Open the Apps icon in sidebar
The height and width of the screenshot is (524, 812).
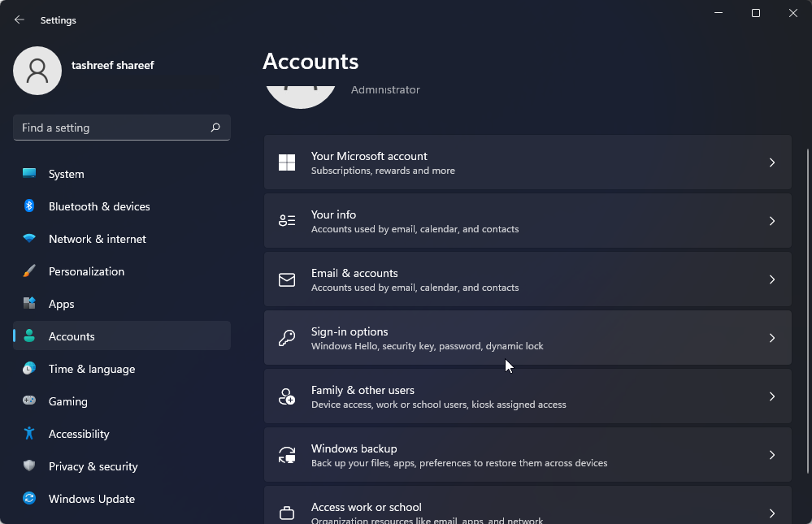(x=31, y=304)
